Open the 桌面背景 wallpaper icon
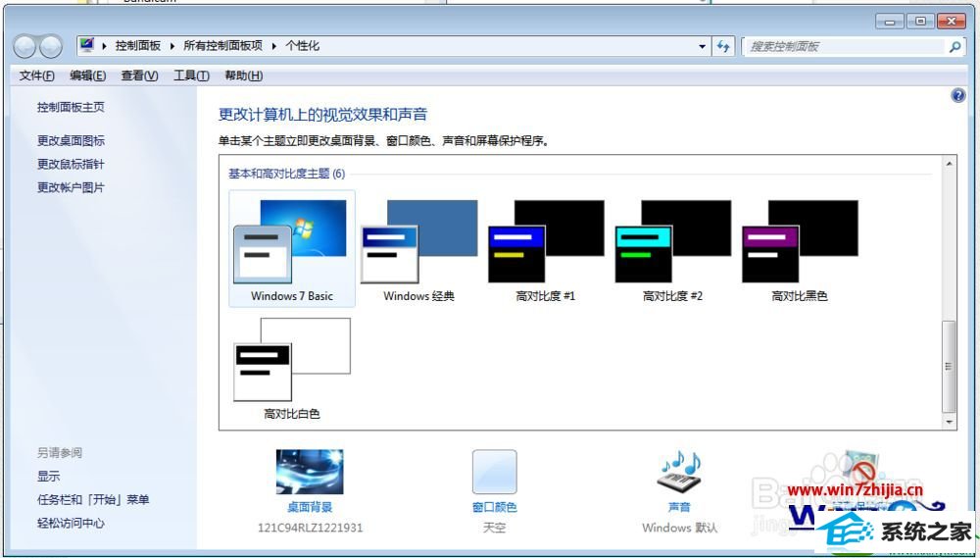 310,473
